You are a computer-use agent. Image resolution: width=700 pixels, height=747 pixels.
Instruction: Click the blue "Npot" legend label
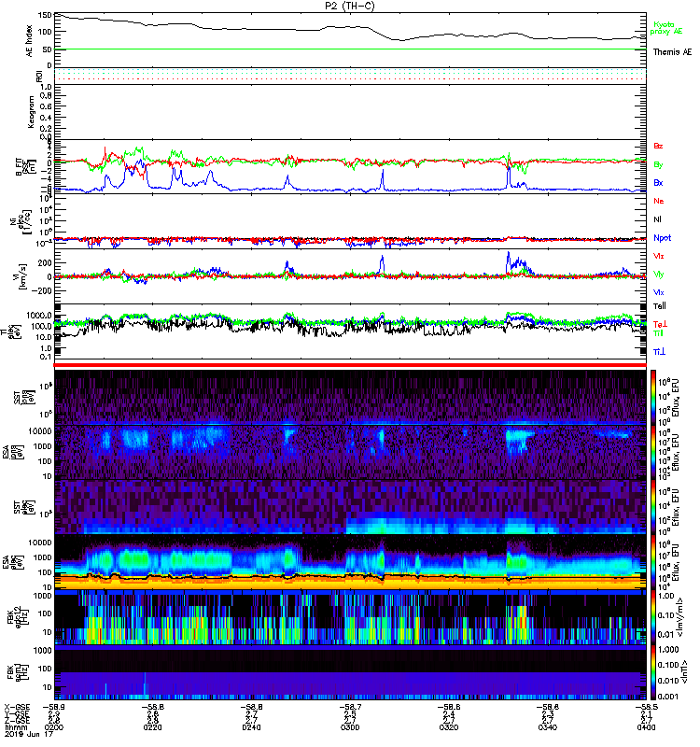tap(663, 238)
